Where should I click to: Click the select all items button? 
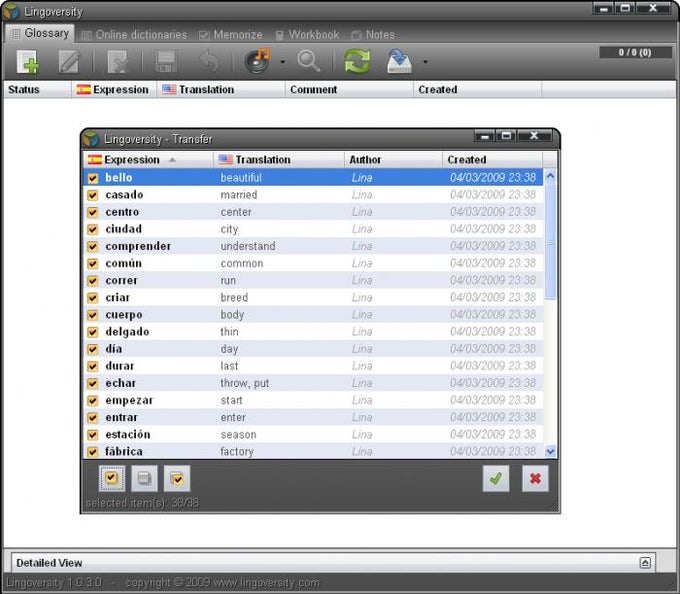[x=112, y=478]
